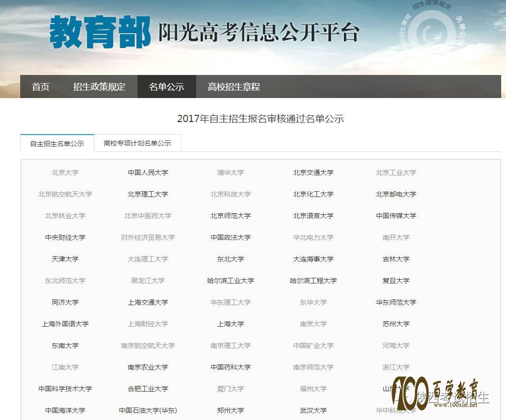
Task: Open the 华北电力大学 link
Action: point(313,237)
